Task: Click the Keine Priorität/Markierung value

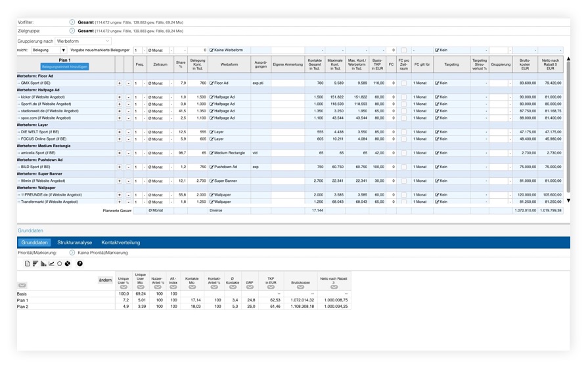Action: point(102,253)
